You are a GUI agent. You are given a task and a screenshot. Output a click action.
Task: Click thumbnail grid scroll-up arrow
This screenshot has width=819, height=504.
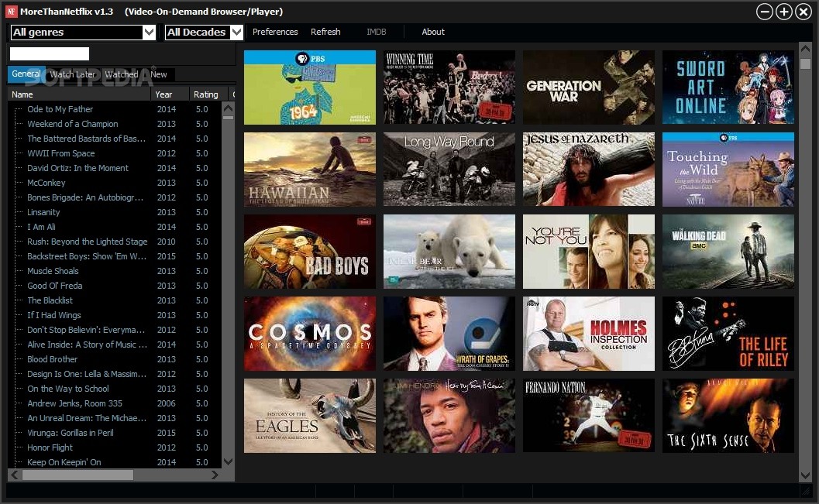pos(805,49)
